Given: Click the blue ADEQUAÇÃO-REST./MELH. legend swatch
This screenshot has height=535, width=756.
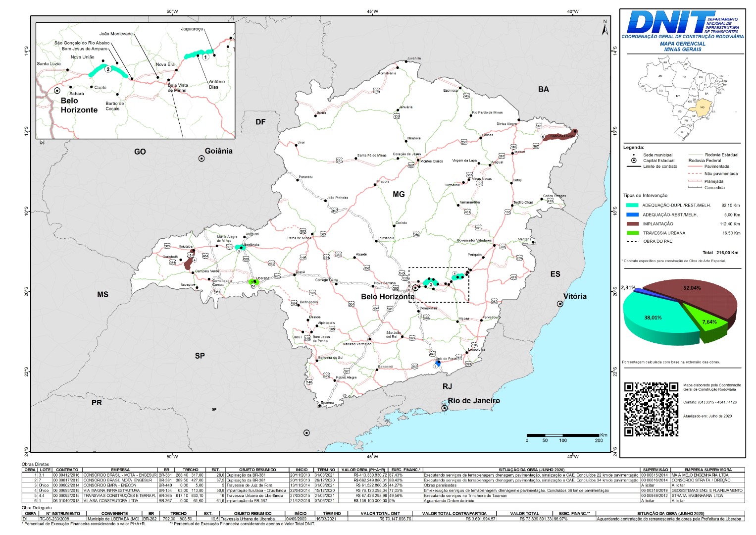Looking at the screenshot, I should click(x=632, y=214).
